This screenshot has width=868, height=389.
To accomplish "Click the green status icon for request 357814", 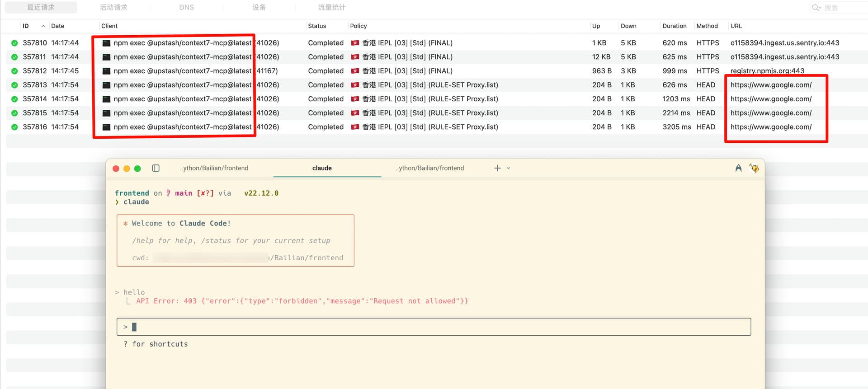I will tap(14, 99).
